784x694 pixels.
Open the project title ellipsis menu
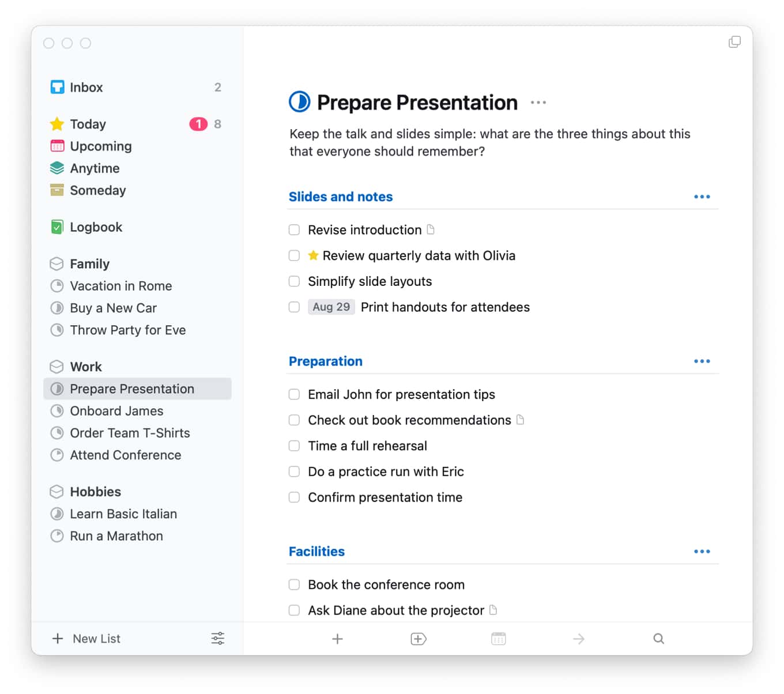click(538, 103)
